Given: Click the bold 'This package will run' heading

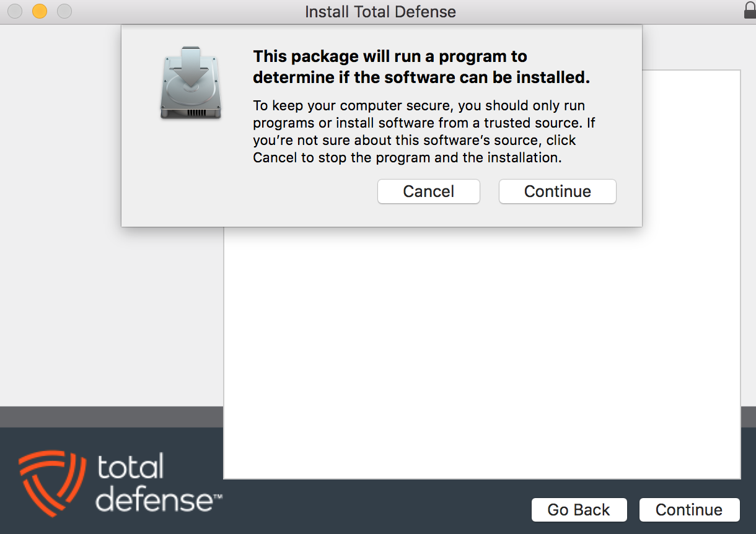Looking at the screenshot, I should [x=421, y=67].
